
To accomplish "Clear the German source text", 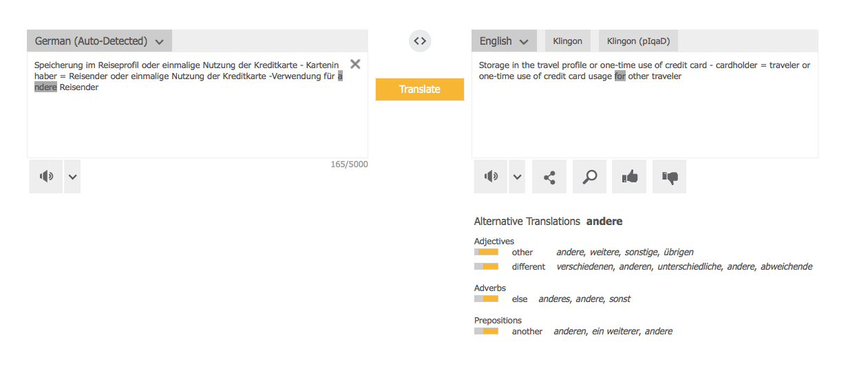I will pyautogui.click(x=355, y=64).
